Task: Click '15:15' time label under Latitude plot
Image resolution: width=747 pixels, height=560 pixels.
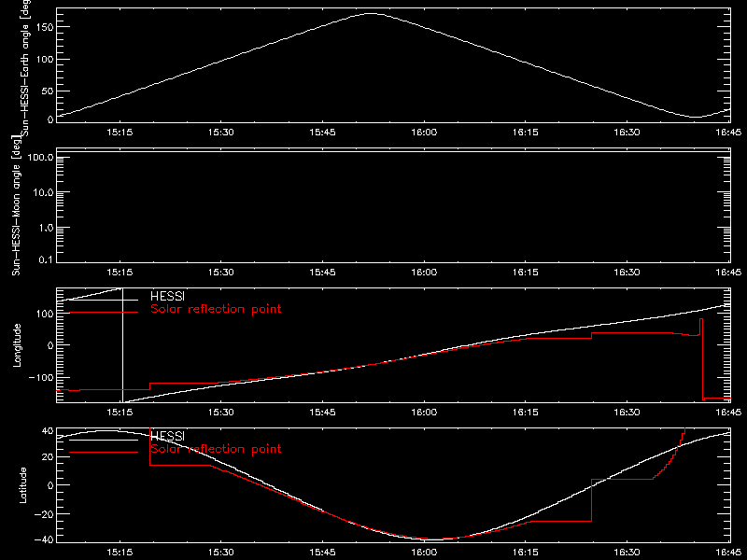Action: tap(120, 553)
